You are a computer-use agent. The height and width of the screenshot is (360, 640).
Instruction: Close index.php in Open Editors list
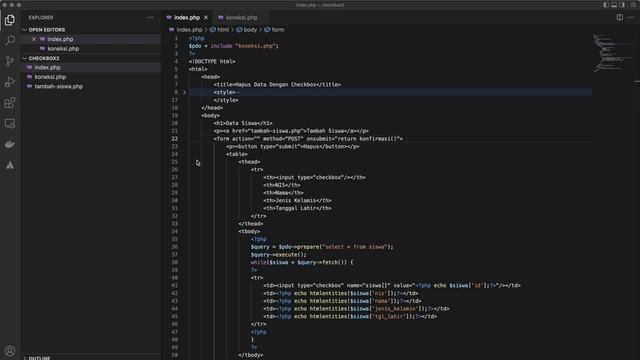pyautogui.click(x=34, y=39)
